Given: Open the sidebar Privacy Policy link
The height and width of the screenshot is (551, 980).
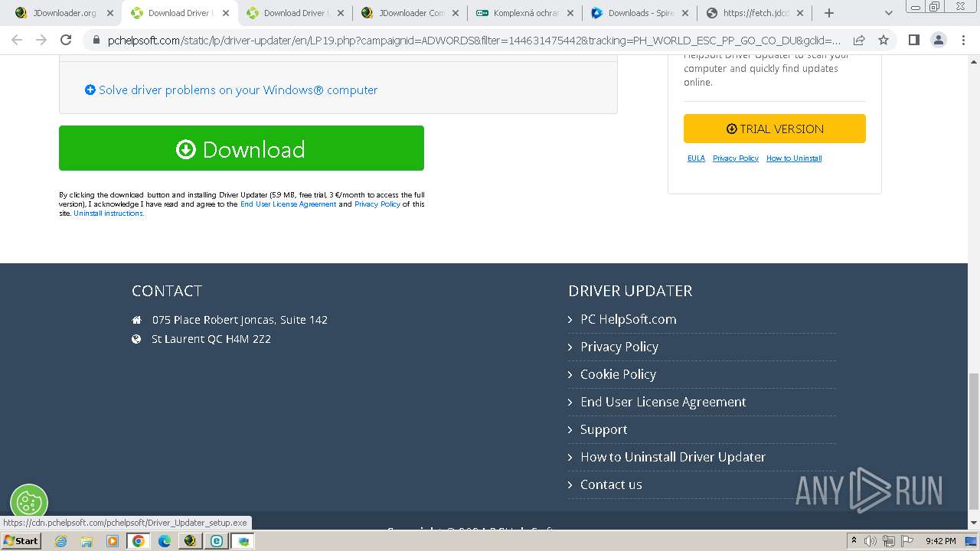Looking at the screenshot, I should tap(736, 158).
